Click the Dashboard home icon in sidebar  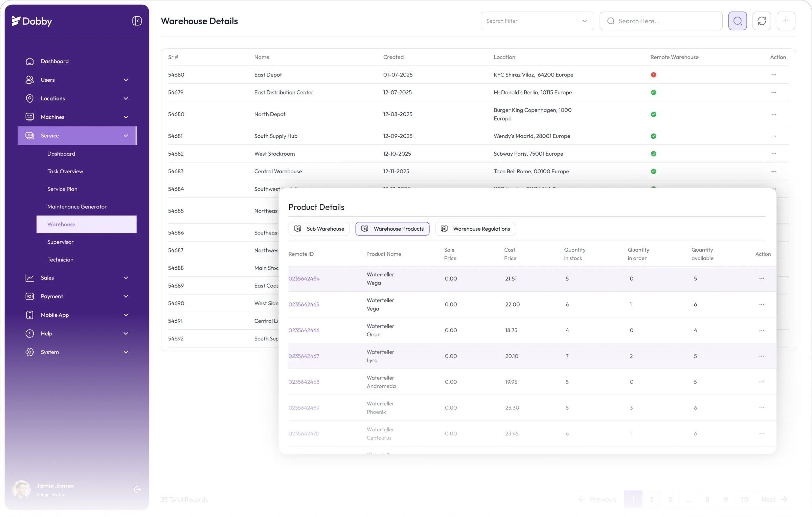pos(30,61)
